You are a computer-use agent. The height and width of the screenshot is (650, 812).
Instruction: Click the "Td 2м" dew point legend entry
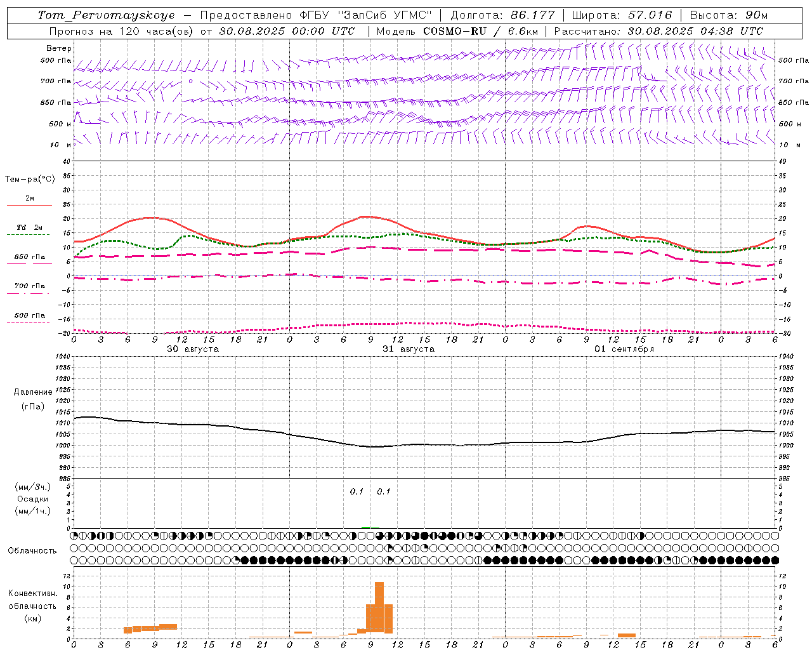tap(29, 227)
